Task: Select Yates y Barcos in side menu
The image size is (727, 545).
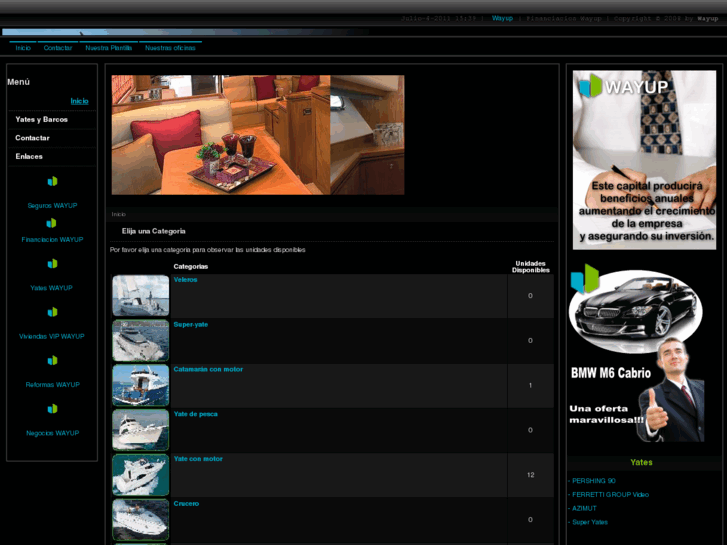Action: 41,119
